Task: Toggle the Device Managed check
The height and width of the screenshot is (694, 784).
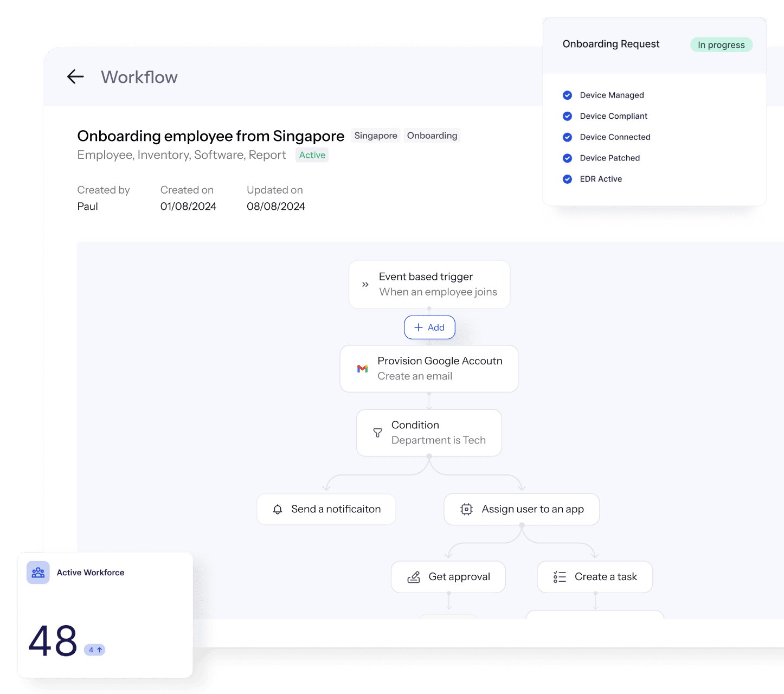Action: pos(567,95)
